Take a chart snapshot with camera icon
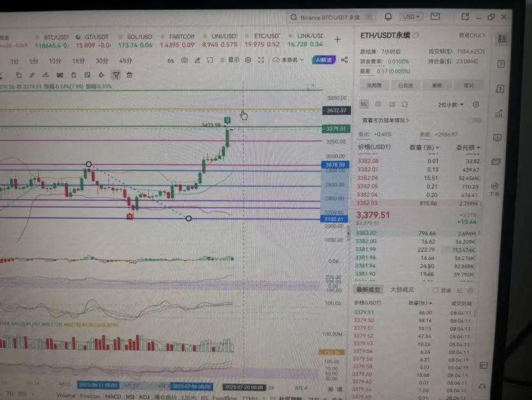Image resolution: width=532 pixels, height=400 pixels. coord(184,60)
